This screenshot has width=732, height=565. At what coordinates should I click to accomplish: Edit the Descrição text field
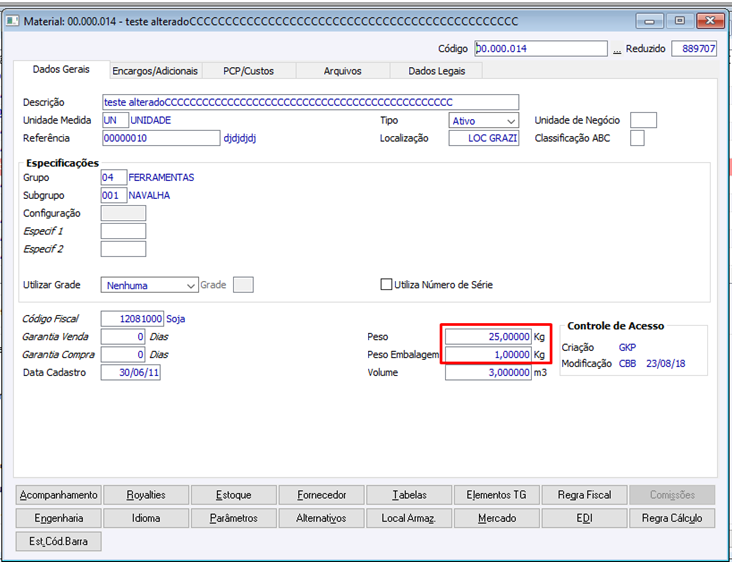(310, 102)
